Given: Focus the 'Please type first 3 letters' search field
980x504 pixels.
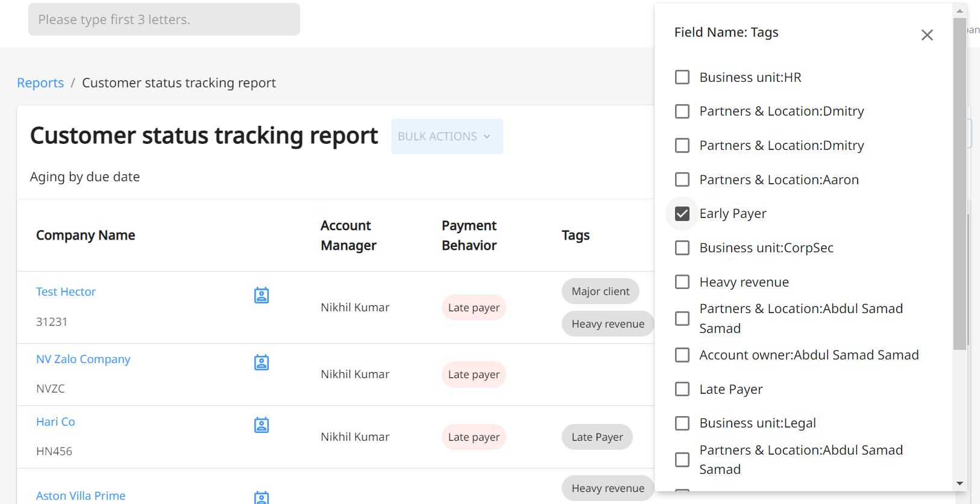Looking at the screenshot, I should point(164,19).
